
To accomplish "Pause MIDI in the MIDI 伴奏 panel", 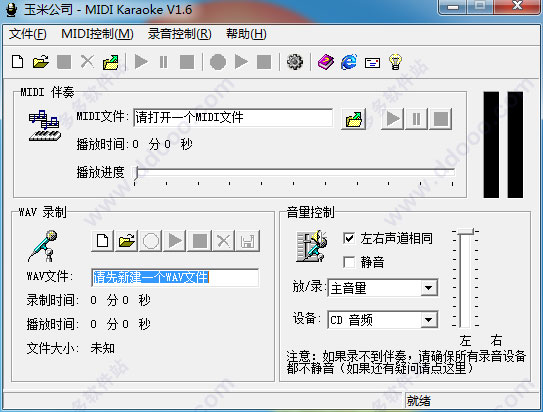I will click(x=416, y=119).
